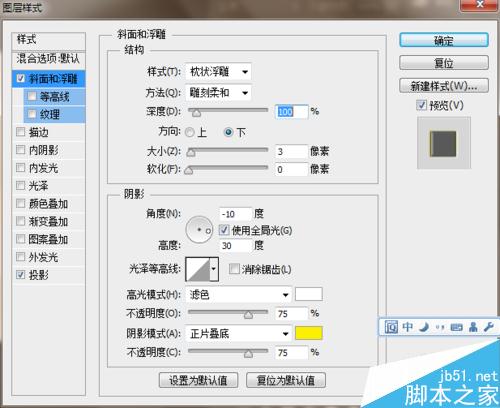This screenshot has width=500, height=408.
Task: Open the 方法(Q) dropdown showing 雕刻柔和
Action: pos(218,92)
